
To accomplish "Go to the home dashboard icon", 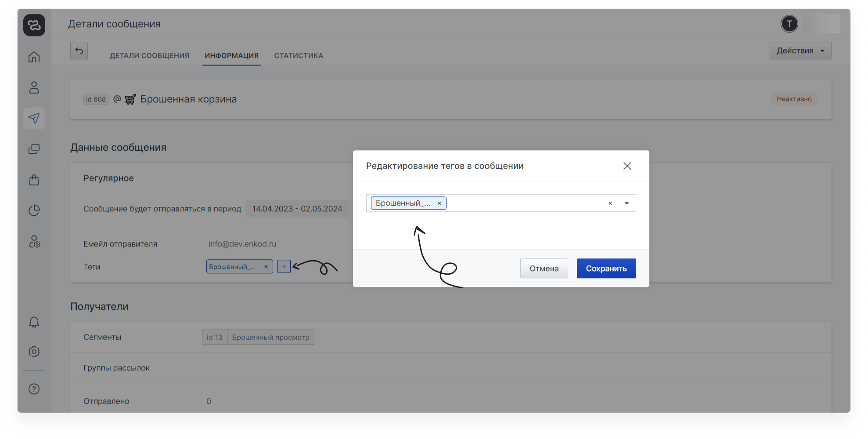I will click(34, 57).
